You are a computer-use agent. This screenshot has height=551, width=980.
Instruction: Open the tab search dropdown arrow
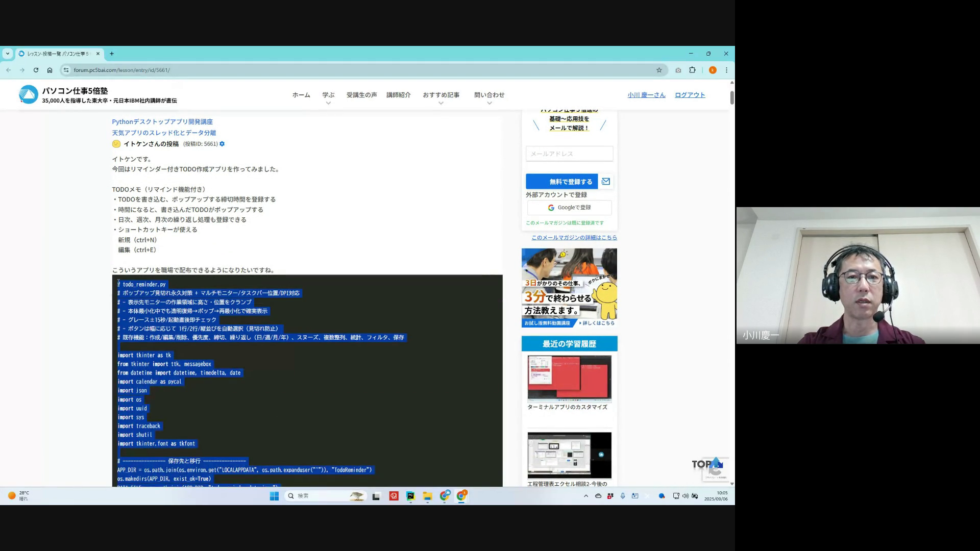(x=7, y=54)
